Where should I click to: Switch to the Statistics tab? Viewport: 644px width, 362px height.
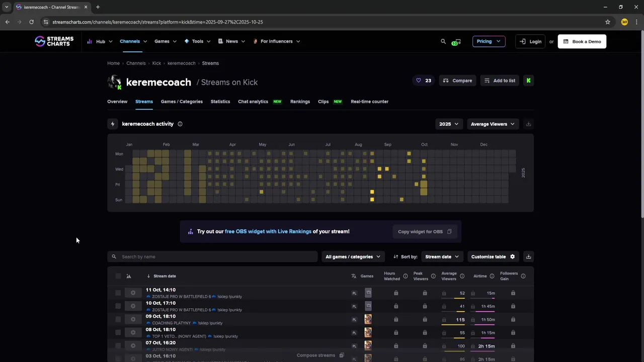click(x=220, y=102)
